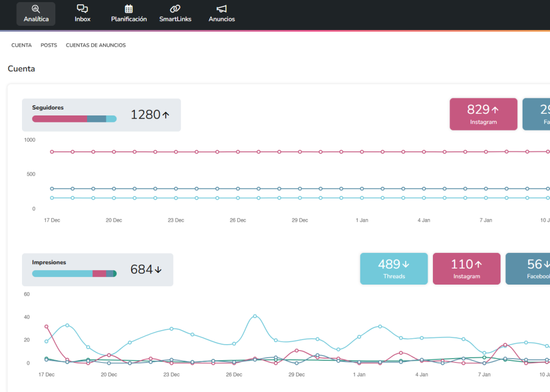Viewport: 550px width, 392px height.
Task: Click the 4 Jan label on impressions chart
Action: [422, 374]
